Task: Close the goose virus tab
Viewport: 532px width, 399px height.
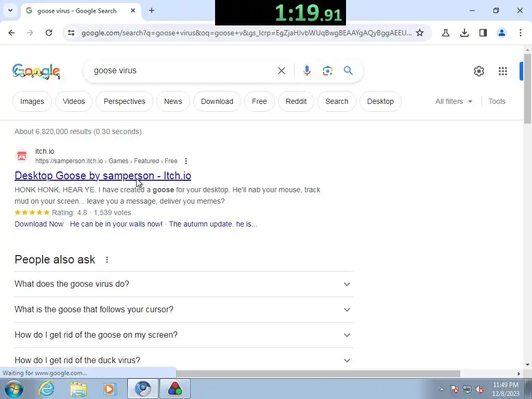Action: click(133, 10)
